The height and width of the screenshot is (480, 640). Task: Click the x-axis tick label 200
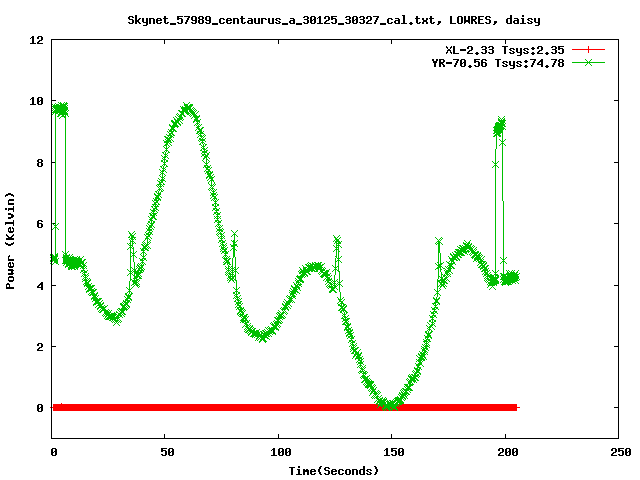click(x=508, y=452)
